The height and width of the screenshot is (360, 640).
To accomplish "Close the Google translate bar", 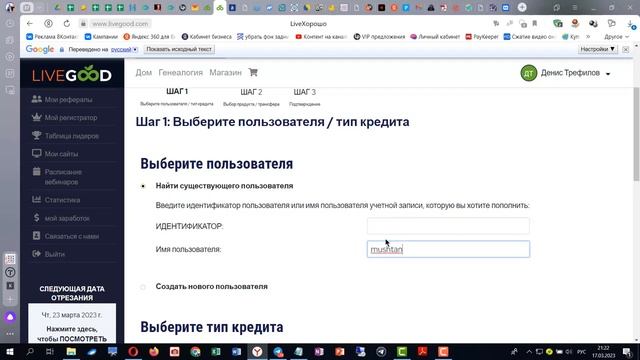I will [x=625, y=49].
